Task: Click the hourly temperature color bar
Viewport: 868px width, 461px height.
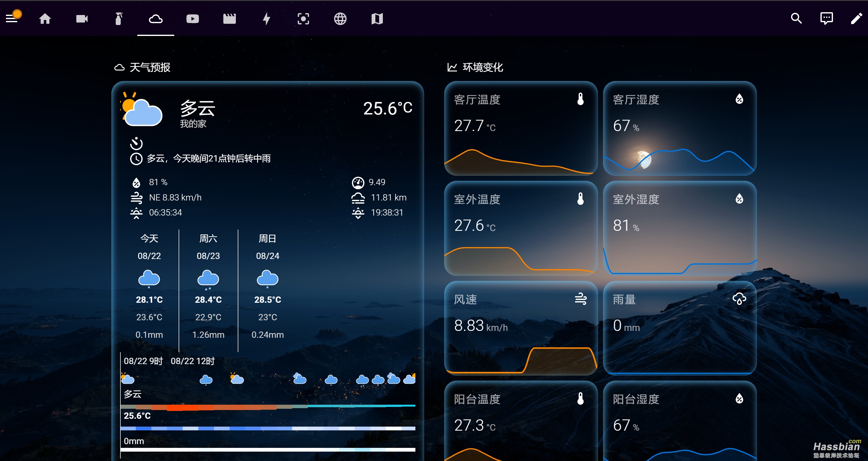Action: point(268,407)
